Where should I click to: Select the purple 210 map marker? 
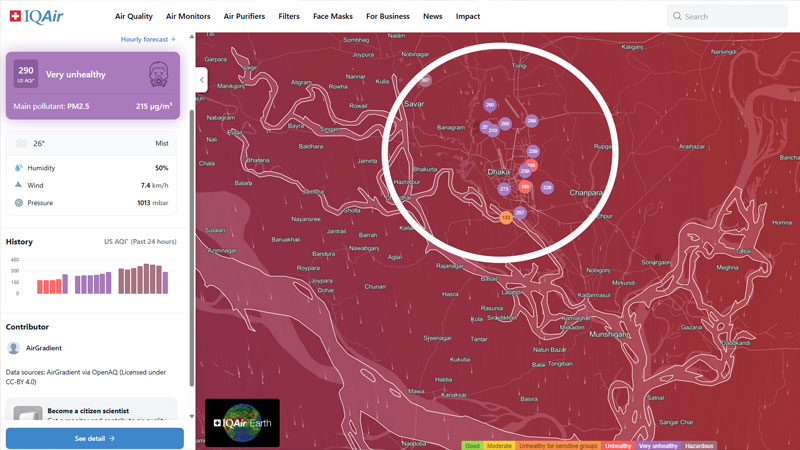click(x=493, y=131)
